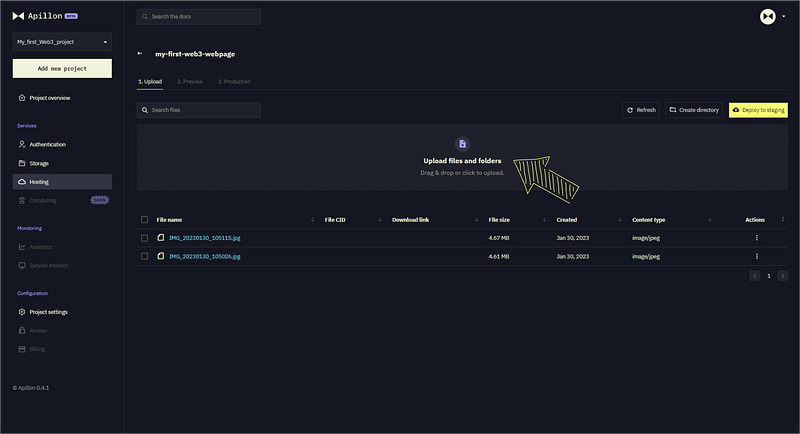Click the magnifier icon in Search files
The height and width of the screenshot is (434, 800).
pos(145,110)
